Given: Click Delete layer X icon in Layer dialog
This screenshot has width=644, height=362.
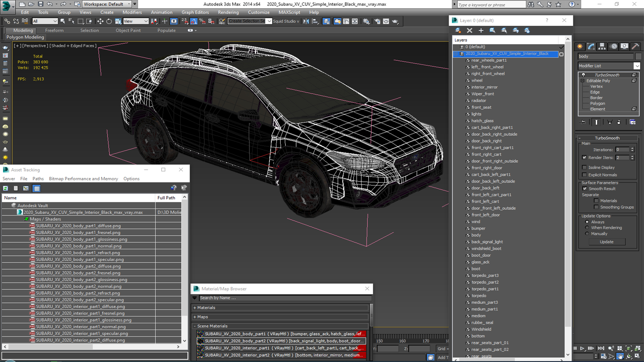Looking at the screenshot, I should coord(470,31).
